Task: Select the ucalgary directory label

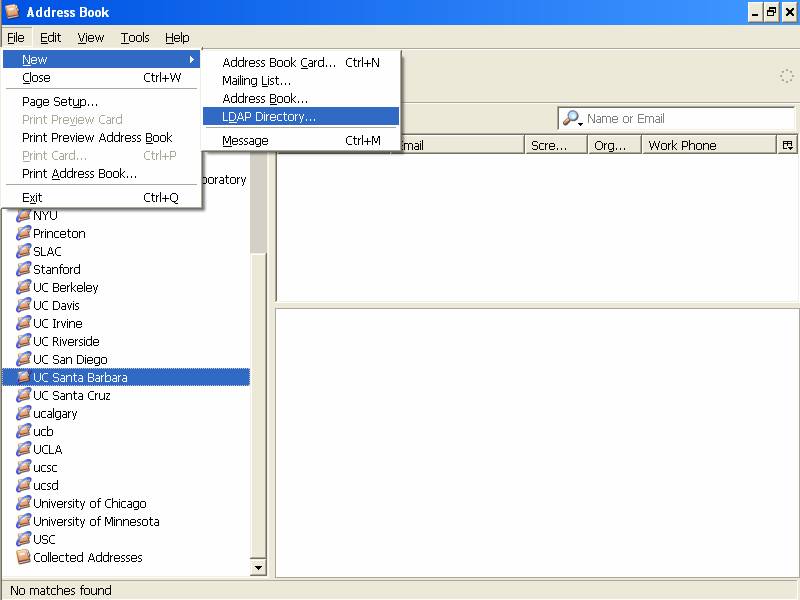Action: point(55,413)
